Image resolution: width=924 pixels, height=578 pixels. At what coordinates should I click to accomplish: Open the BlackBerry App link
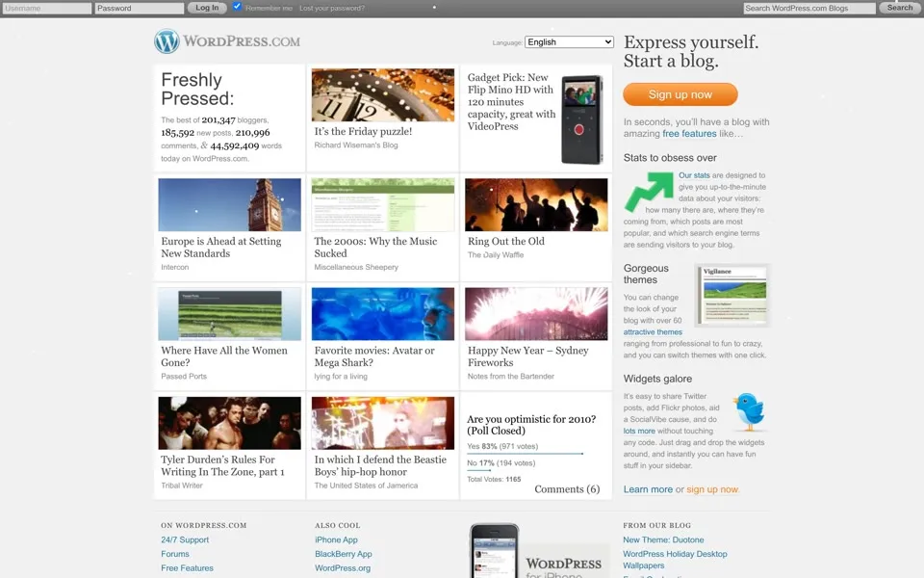point(343,554)
